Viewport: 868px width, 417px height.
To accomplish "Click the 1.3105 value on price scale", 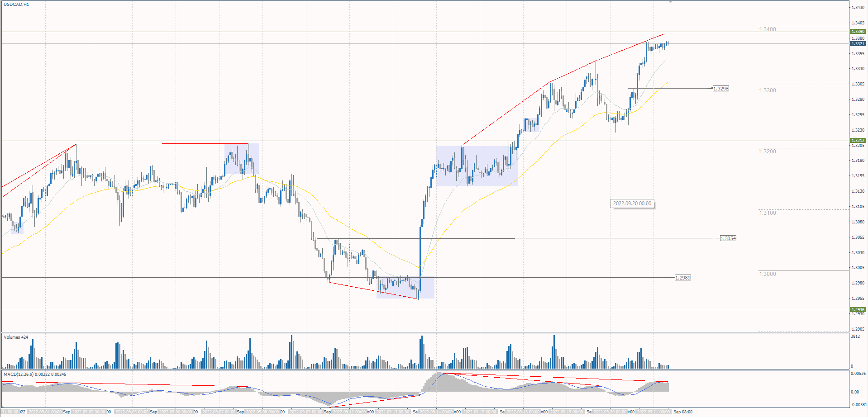I will point(858,207).
